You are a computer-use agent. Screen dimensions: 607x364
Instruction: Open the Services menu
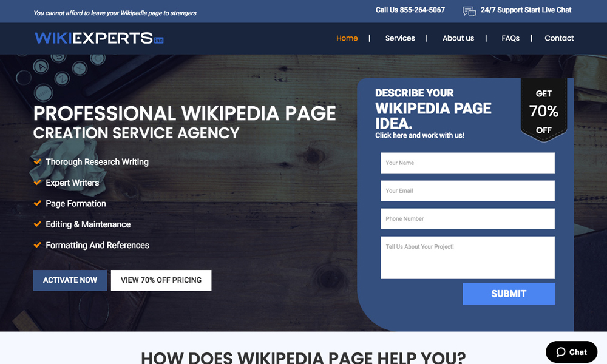tap(400, 38)
